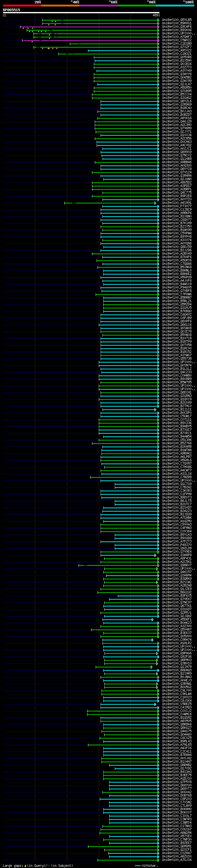The height and width of the screenshot is (868, 197).
Task: Click the query end position 489
Action: tap(155, 15)
